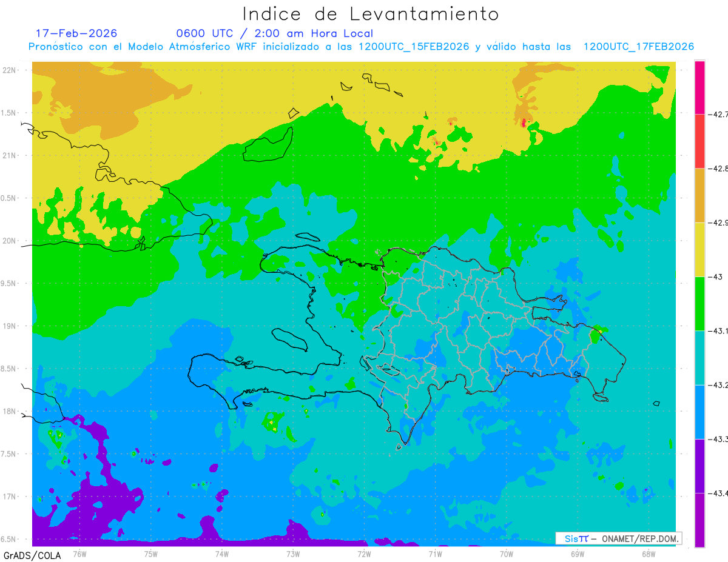Click the latitude label '19N'

pyautogui.click(x=10, y=326)
